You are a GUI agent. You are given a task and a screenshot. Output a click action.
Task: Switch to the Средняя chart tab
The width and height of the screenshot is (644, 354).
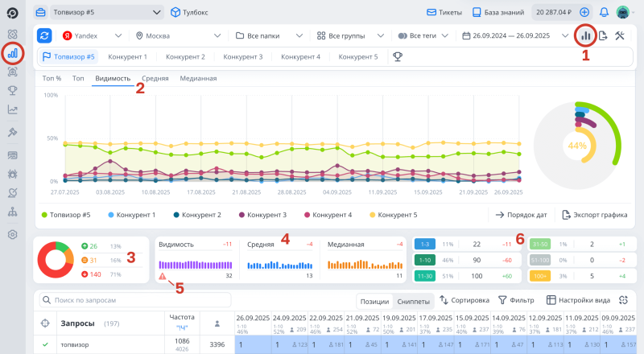tap(155, 79)
